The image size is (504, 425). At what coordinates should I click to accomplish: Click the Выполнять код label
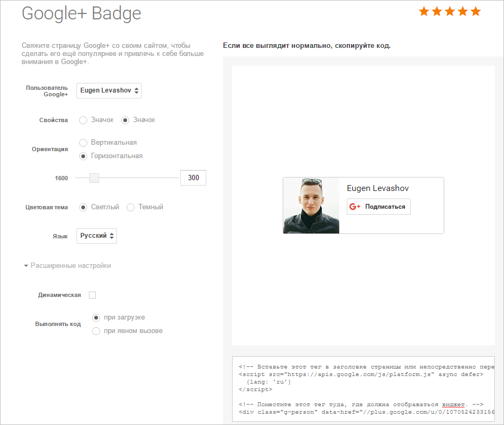pyautogui.click(x=58, y=324)
